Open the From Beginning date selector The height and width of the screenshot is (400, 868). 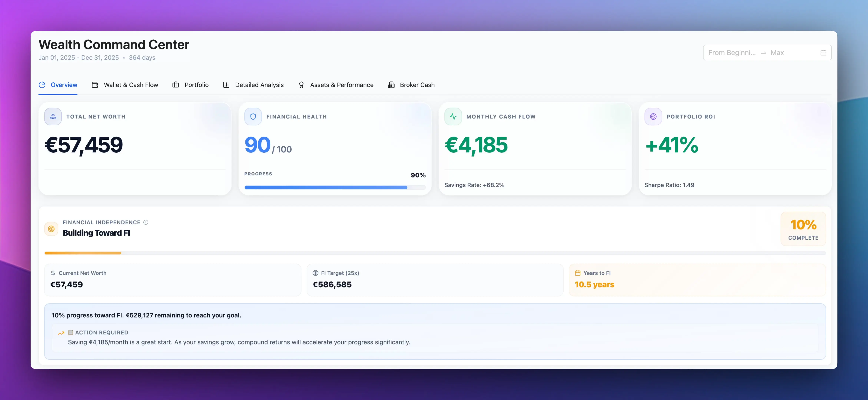pos(732,53)
